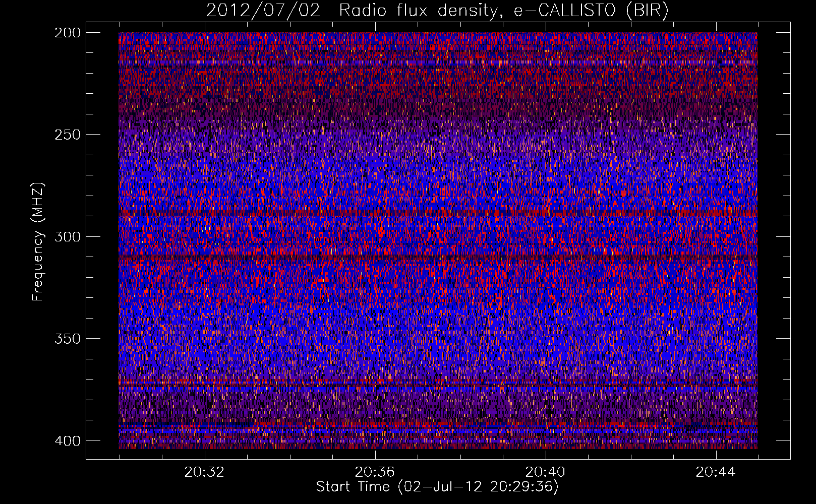Click the 20:32 time tick label
816x504 pixels.
[x=204, y=472]
